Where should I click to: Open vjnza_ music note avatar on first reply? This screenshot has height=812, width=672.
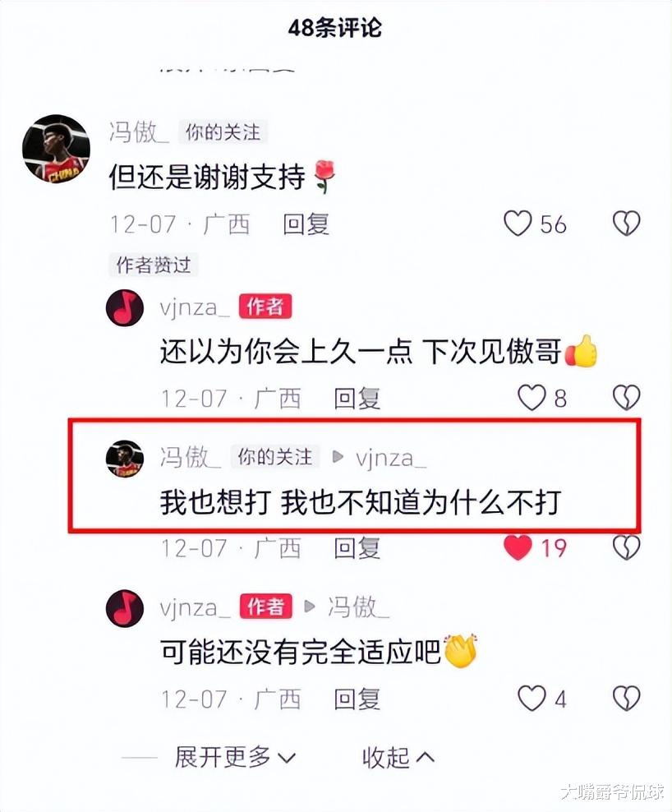tap(125, 307)
